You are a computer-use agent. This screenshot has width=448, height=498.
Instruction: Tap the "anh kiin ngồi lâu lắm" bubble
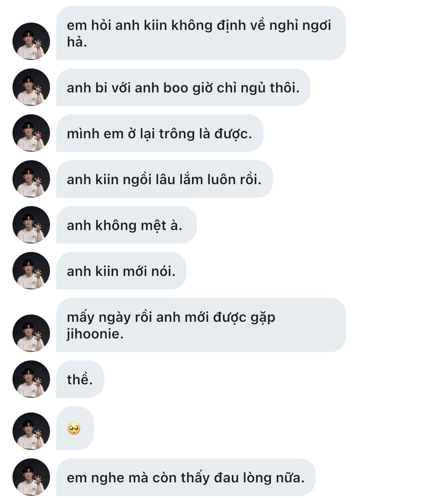click(x=164, y=179)
